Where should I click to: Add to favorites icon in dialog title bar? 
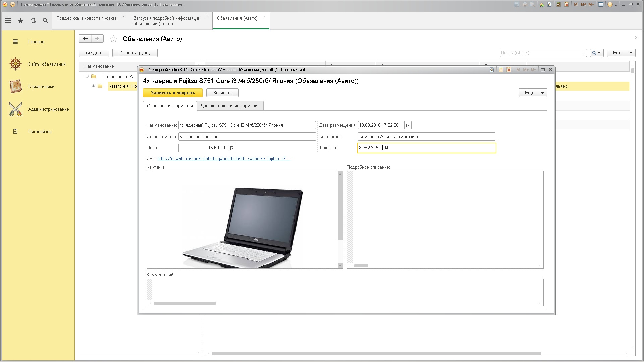click(491, 70)
